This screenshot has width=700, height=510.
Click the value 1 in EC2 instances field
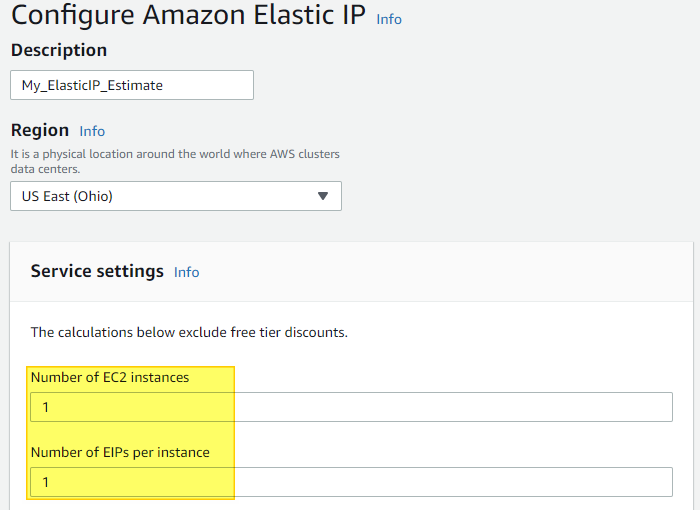pyautogui.click(x=46, y=407)
